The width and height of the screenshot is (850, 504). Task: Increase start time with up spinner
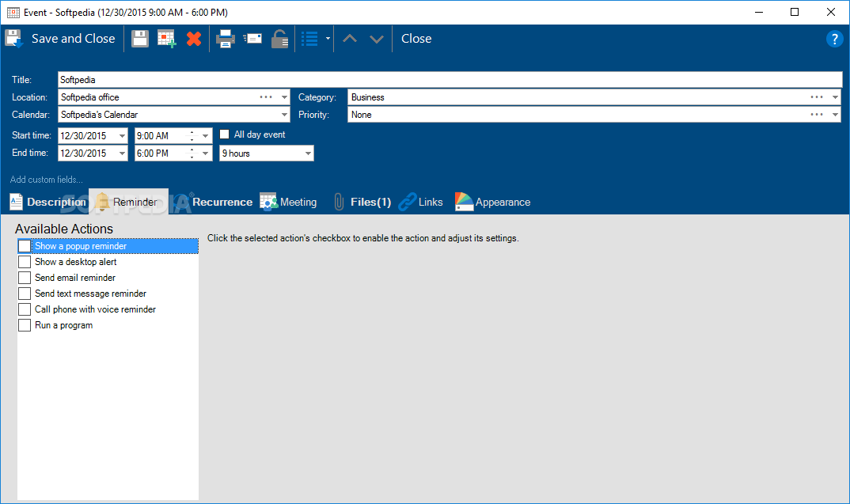tap(192, 132)
